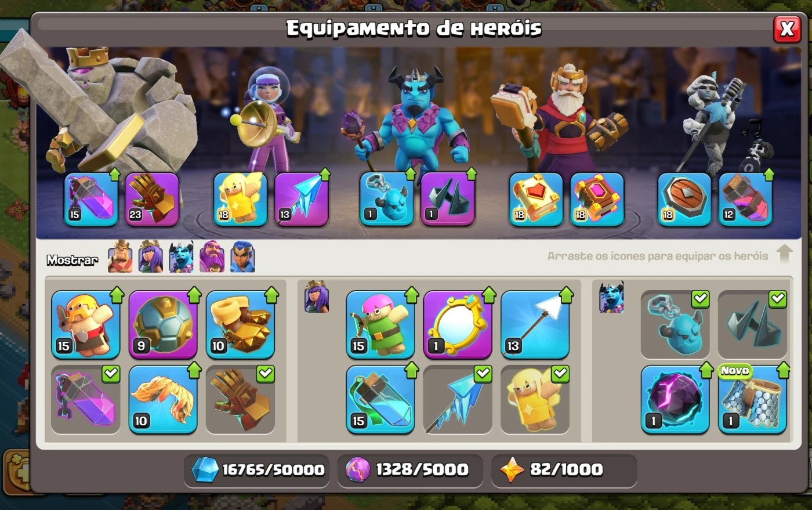Select the Archer Puppet equipment level 15
812x510 pixels.
click(x=380, y=324)
